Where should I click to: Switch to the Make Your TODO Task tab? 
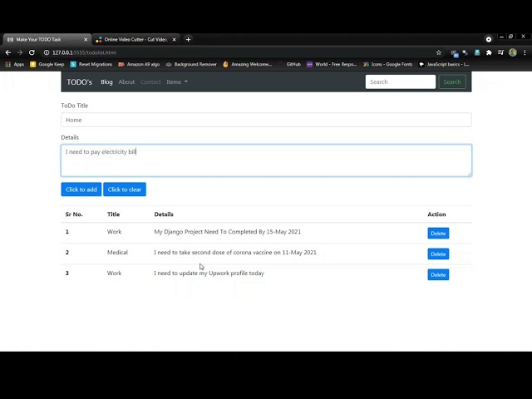coord(46,40)
